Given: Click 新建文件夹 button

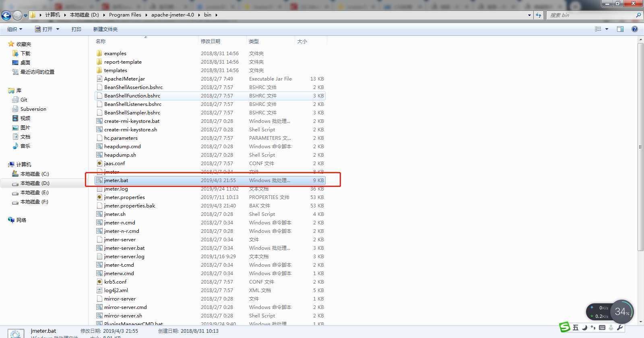Looking at the screenshot, I should click(x=105, y=29).
